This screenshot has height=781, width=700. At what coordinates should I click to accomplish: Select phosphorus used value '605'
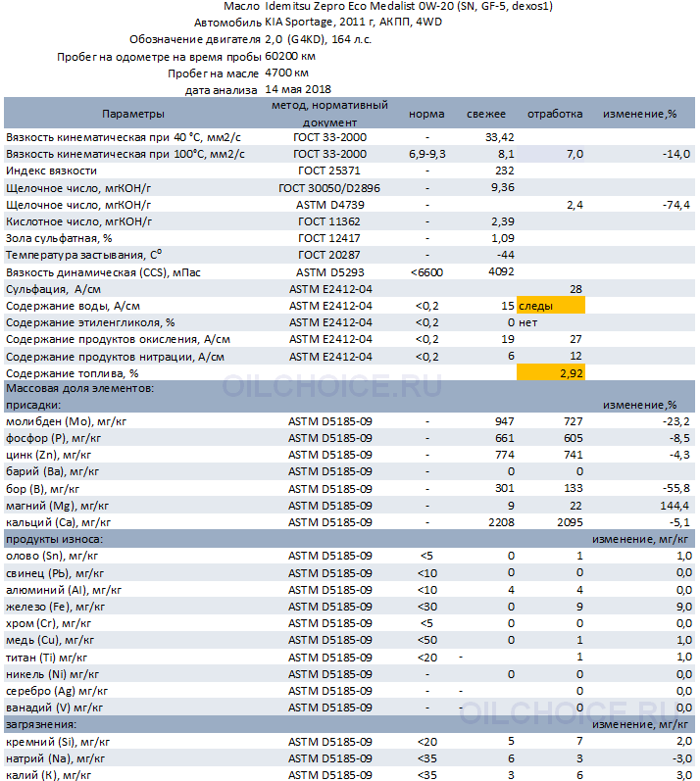573,438
